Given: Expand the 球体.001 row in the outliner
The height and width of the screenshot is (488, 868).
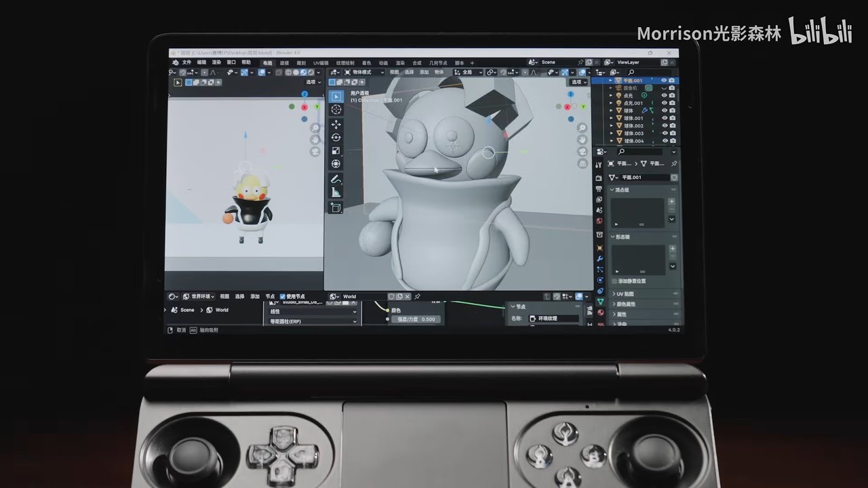Looking at the screenshot, I should click(611, 119).
